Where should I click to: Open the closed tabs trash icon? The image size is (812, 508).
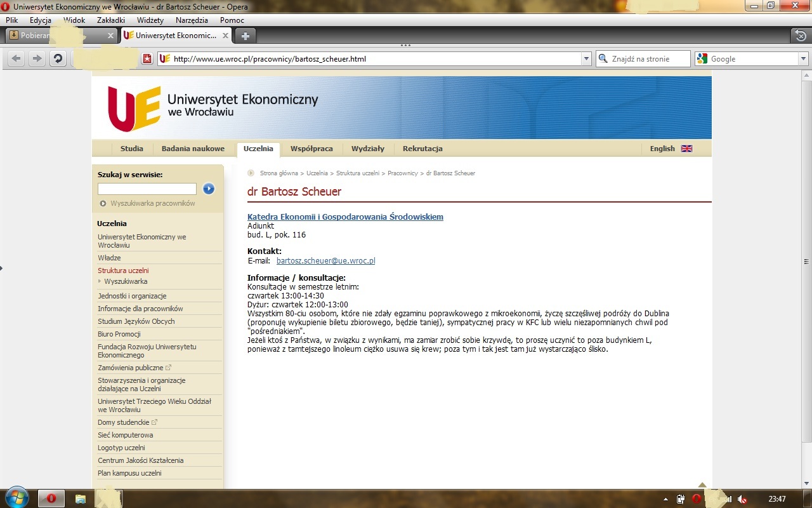click(801, 36)
